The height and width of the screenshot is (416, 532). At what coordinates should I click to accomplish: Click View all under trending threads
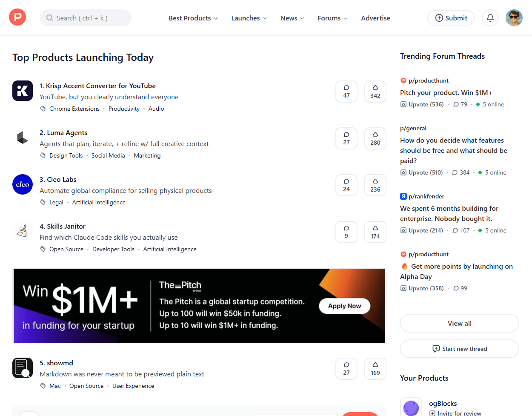pos(459,323)
